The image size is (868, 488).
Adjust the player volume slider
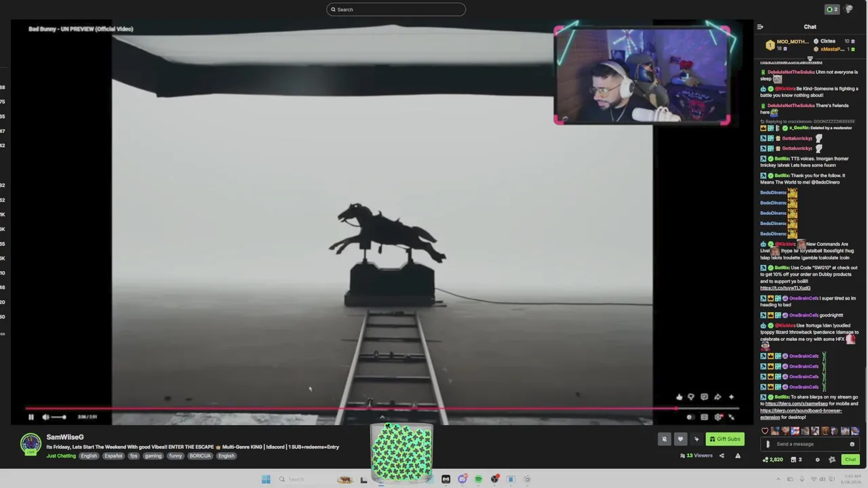click(59, 417)
